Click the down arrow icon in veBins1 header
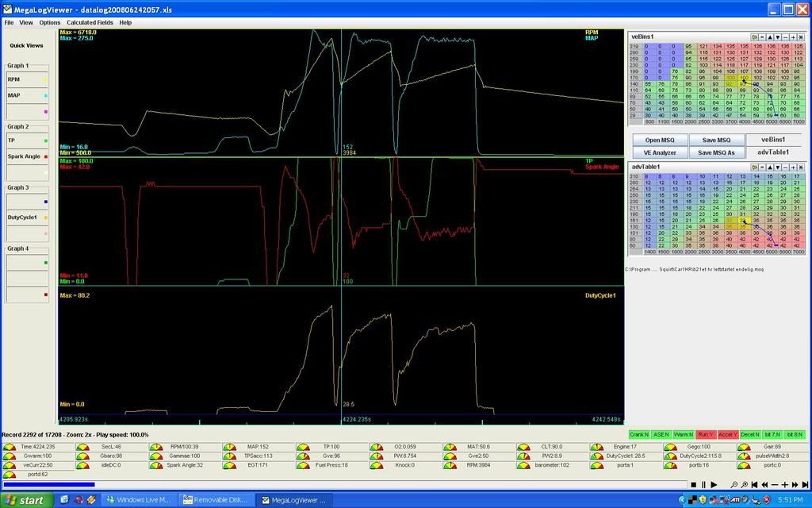812x508 pixels. [778, 37]
